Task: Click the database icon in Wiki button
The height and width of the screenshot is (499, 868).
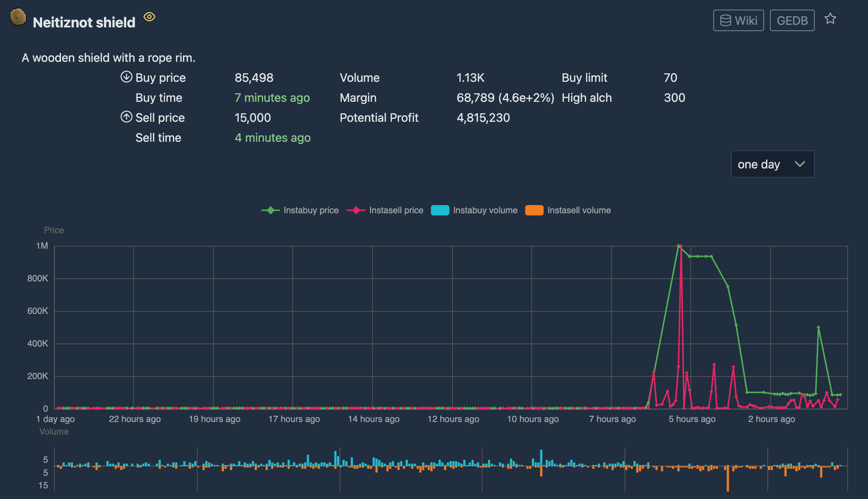Action: point(725,21)
